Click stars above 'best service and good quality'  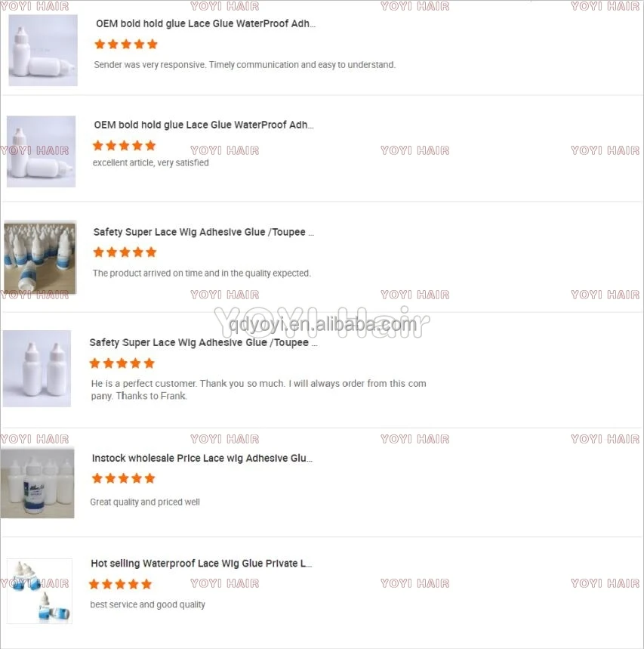[120, 584]
